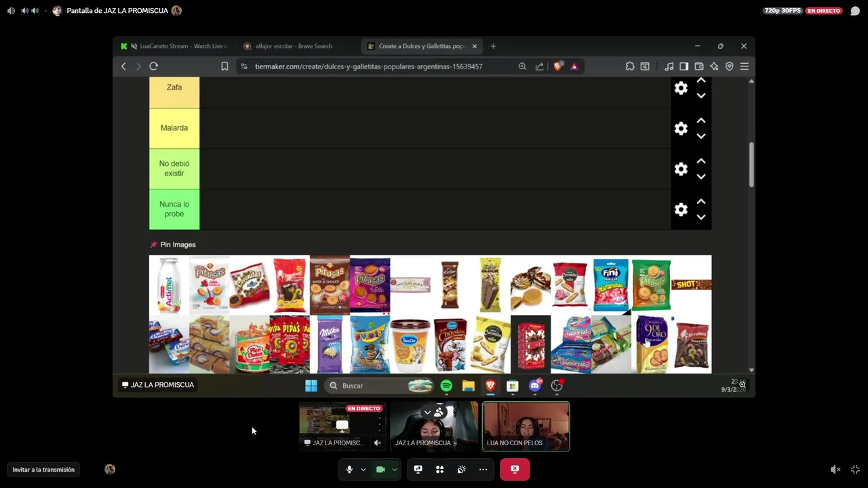The image size is (868, 488).
Task: Switch to alfajor escolar Brave Search tab
Action: pyautogui.click(x=294, y=46)
